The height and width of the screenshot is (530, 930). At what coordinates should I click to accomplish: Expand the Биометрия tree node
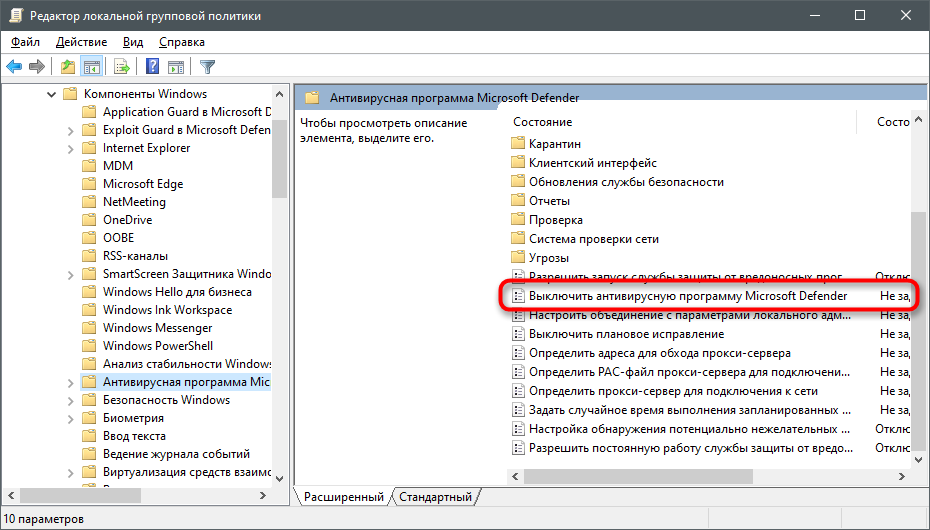point(71,419)
